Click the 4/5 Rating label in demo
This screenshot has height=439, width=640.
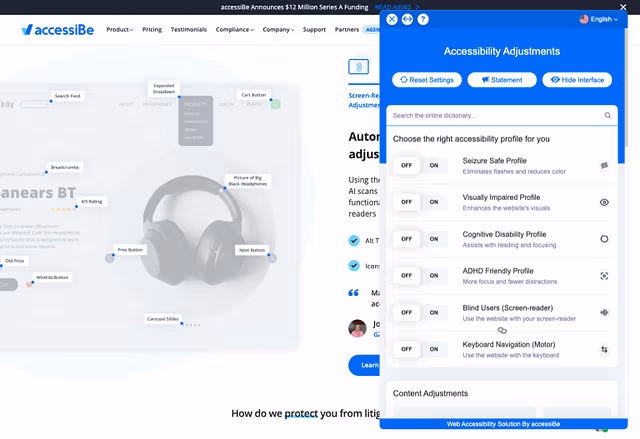click(91, 202)
